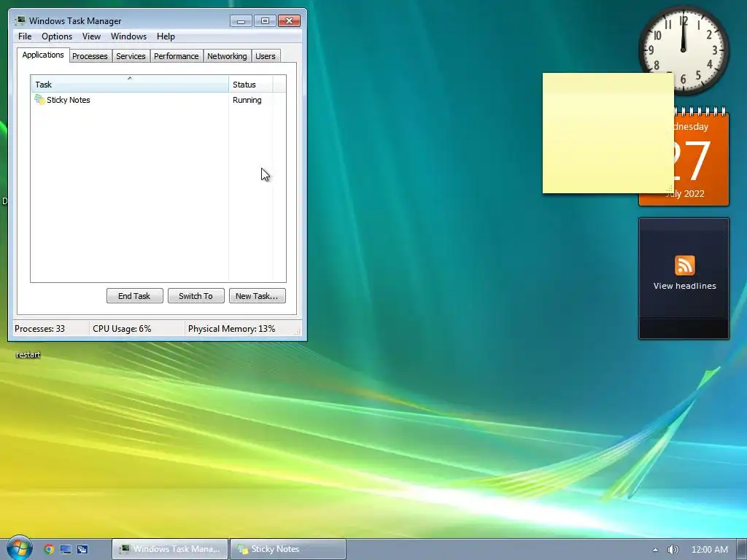The width and height of the screenshot is (747, 560).
Task: Sort by the Task column header
Action: coord(130,84)
